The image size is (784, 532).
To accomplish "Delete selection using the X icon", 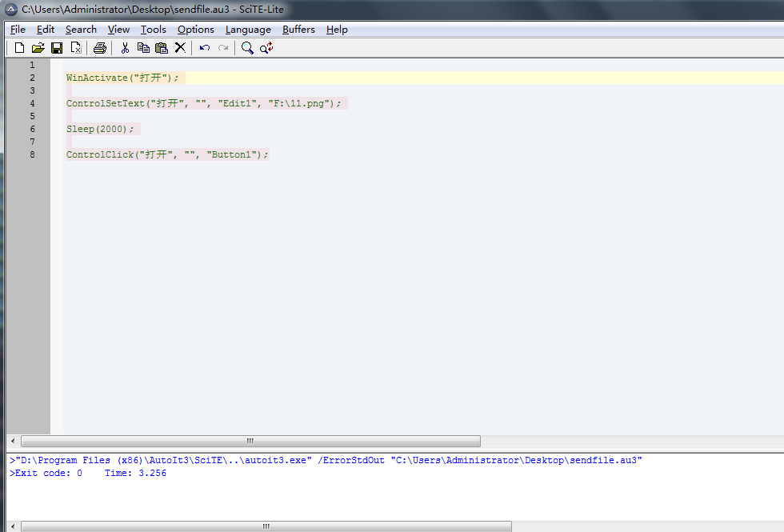I will point(181,48).
